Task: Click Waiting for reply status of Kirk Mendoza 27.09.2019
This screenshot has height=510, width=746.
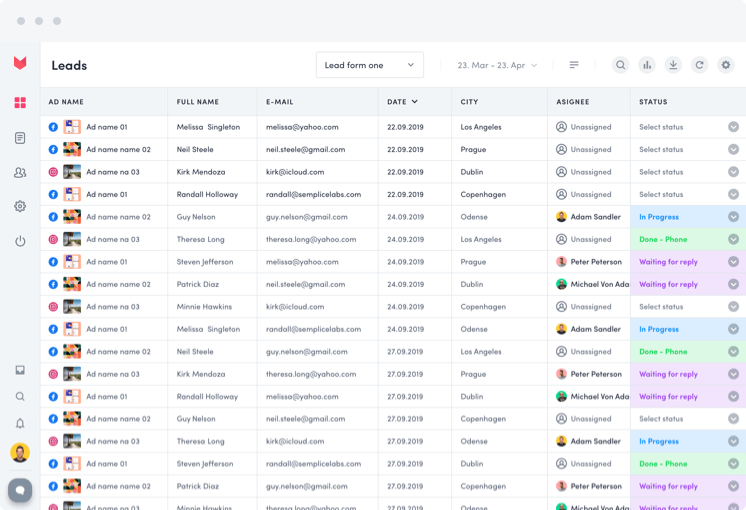Action: coord(668,374)
